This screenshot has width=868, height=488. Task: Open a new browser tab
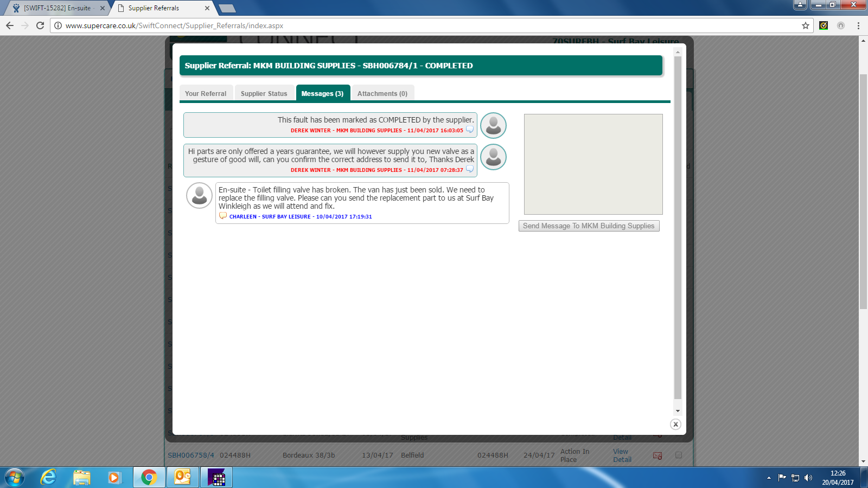227,8
